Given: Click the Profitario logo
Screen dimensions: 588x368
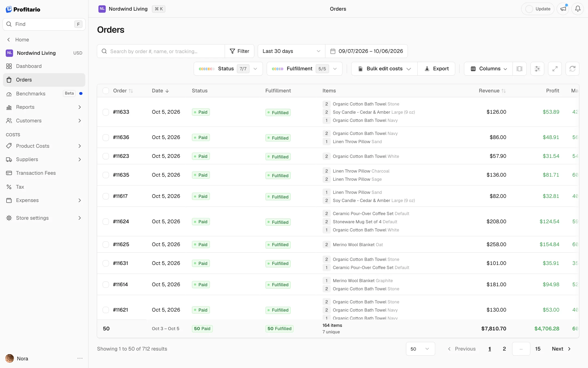Looking at the screenshot, I should pyautogui.click(x=23, y=9).
